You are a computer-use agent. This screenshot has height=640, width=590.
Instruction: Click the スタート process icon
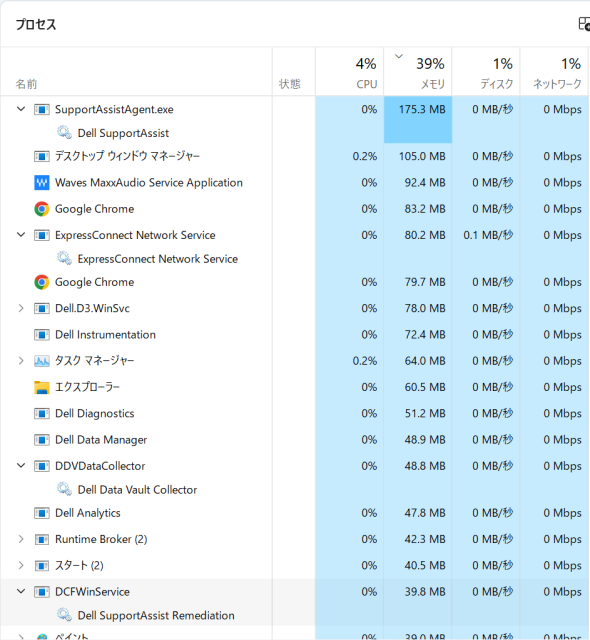click(42, 566)
